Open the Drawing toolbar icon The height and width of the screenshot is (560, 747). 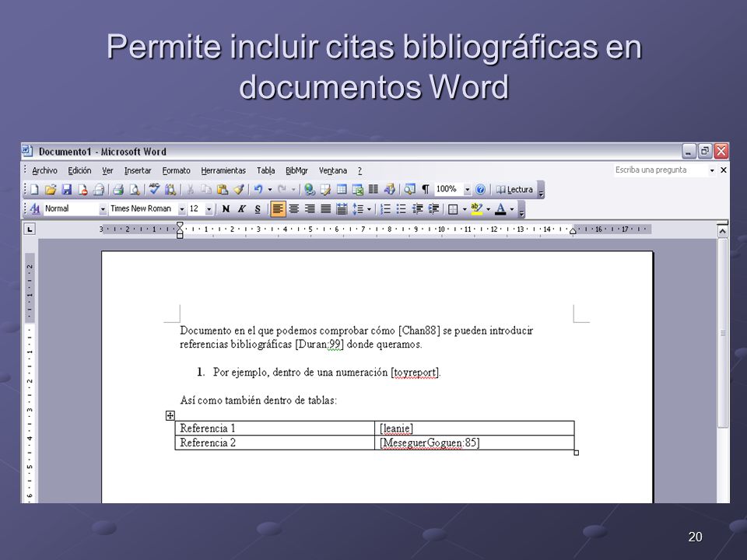[x=390, y=190]
